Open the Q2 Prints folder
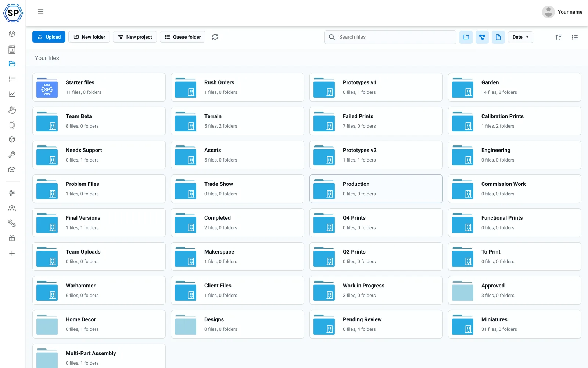The image size is (588, 368). point(376,256)
